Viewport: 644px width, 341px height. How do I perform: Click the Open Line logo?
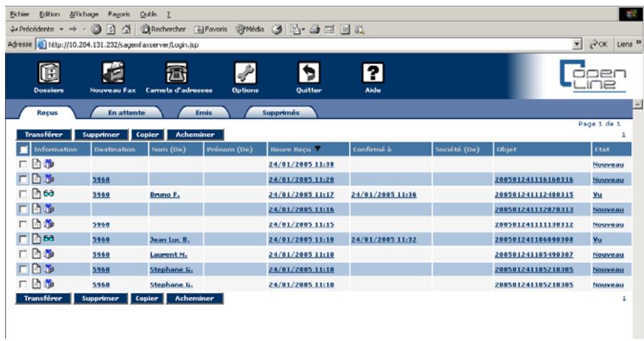593,75
